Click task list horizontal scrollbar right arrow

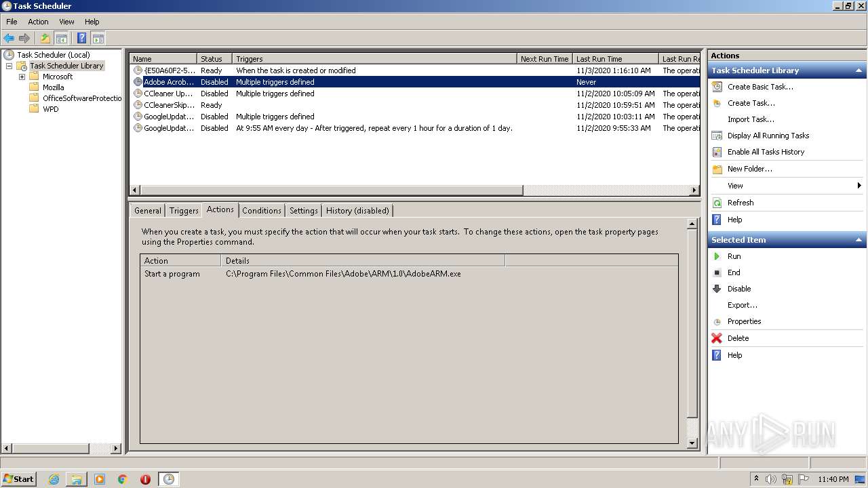click(694, 190)
